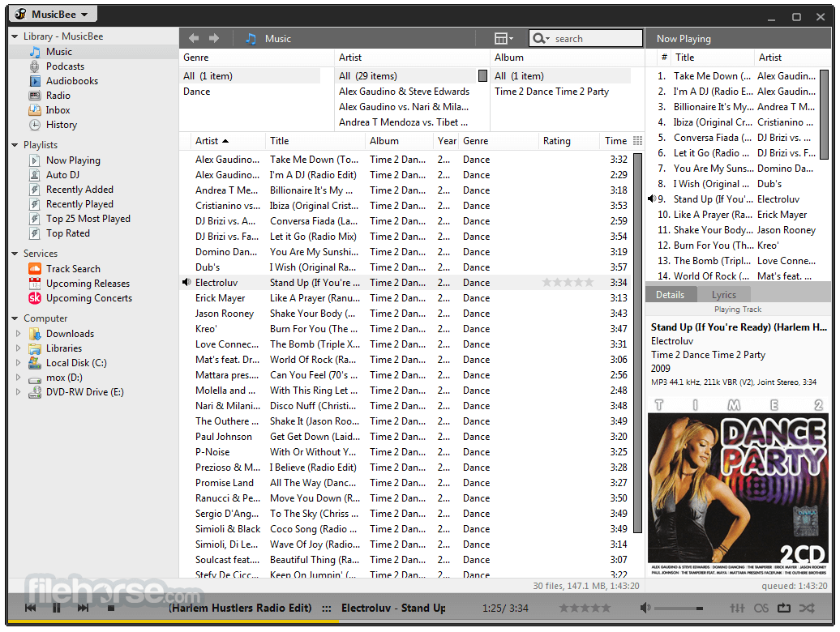Image resolution: width=840 pixels, height=632 pixels.
Task: Select the Dance genre filter
Action: (195, 91)
